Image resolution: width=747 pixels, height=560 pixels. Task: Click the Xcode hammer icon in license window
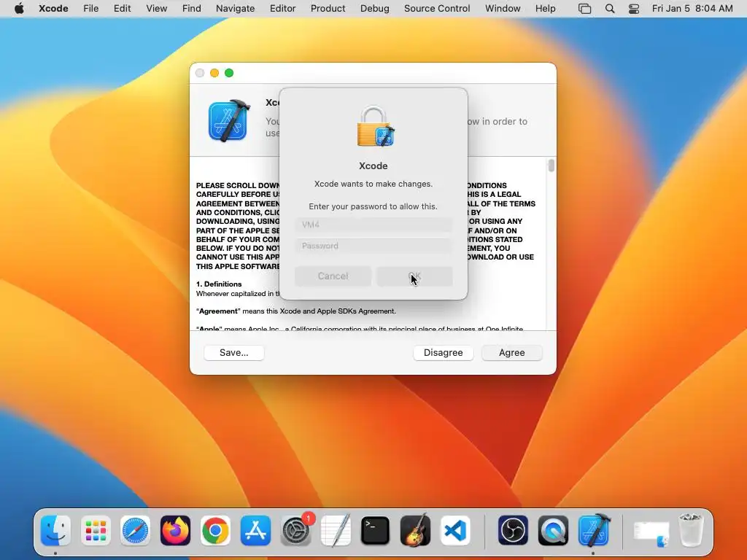(229, 120)
